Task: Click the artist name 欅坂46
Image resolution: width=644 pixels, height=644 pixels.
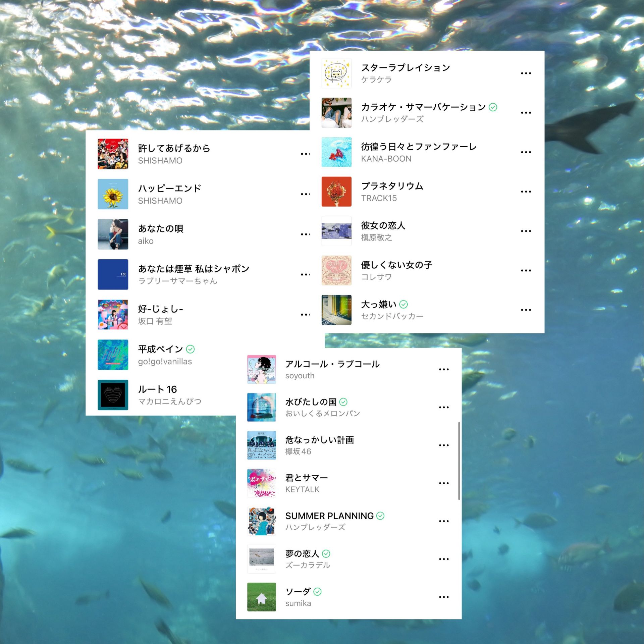Action: coord(298,451)
